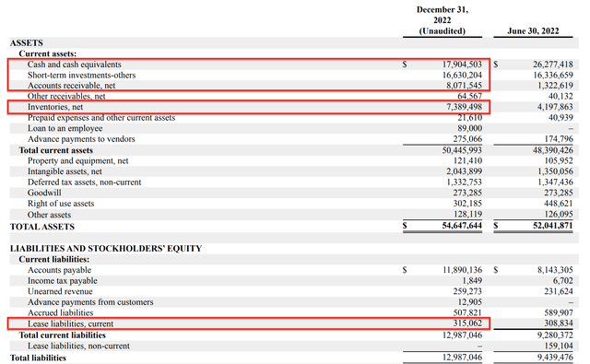Select the value 12,905
The width and height of the screenshot is (590, 364).
469,302
